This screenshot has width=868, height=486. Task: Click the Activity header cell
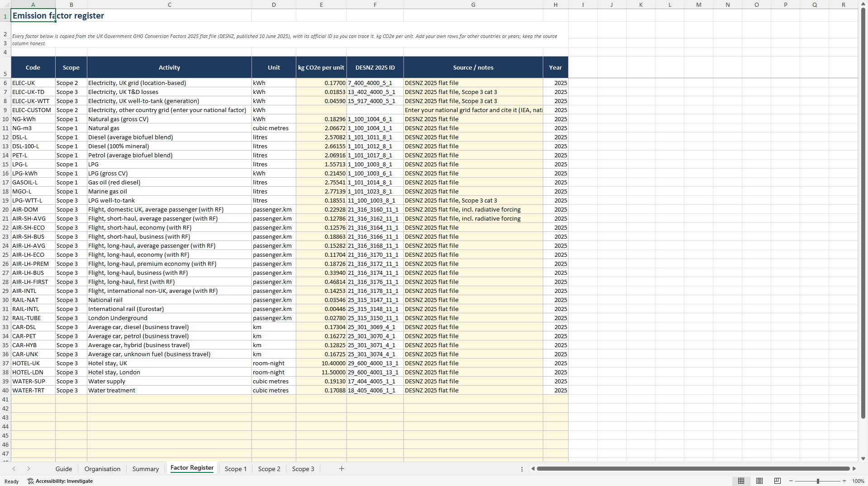pyautogui.click(x=169, y=67)
